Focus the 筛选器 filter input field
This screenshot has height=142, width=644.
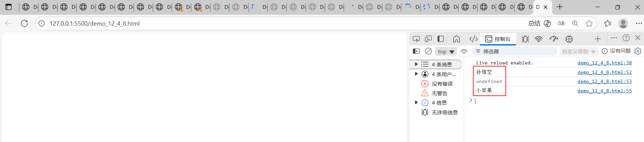coord(515,51)
